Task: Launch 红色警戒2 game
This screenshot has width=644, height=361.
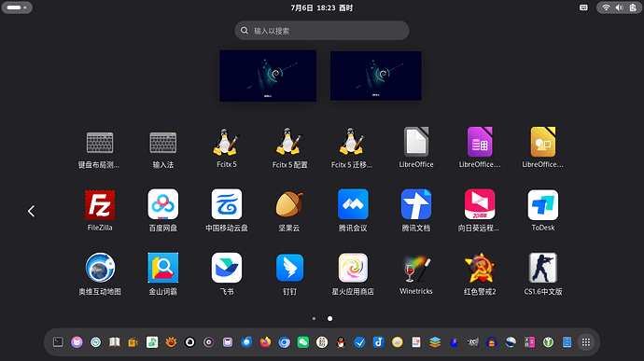Action: click(x=480, y=274)
